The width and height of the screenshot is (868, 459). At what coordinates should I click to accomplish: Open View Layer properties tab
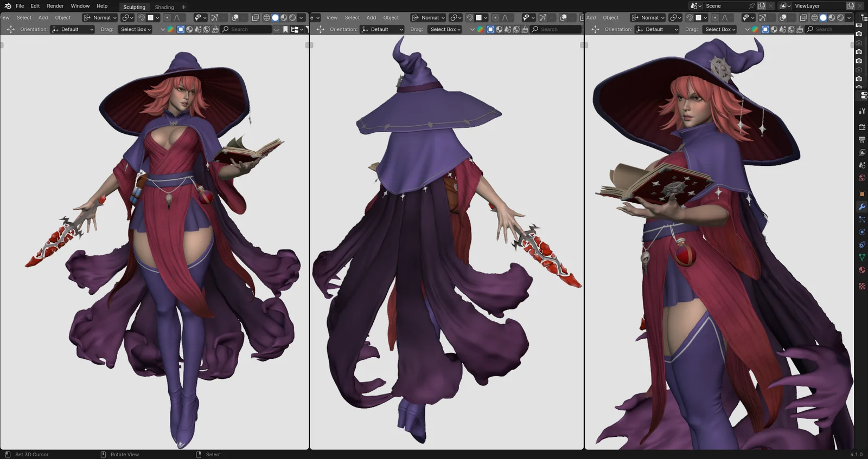point(862,152)
